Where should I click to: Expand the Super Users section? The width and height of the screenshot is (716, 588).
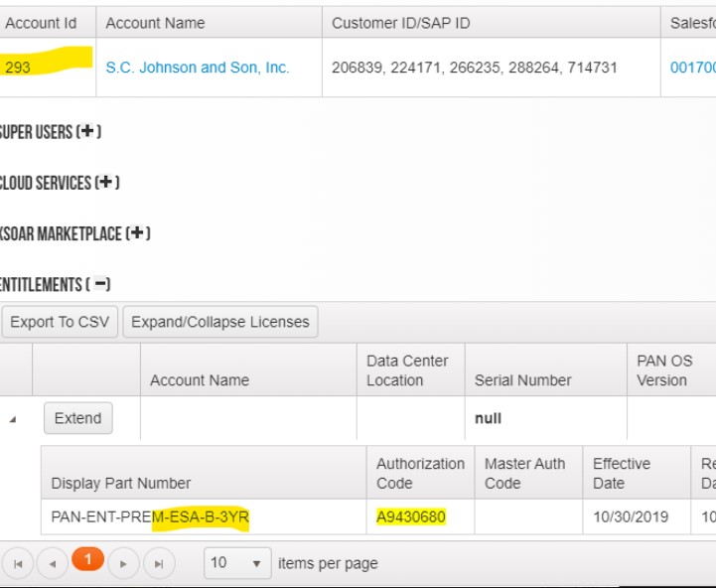click(x=88, y=132)
